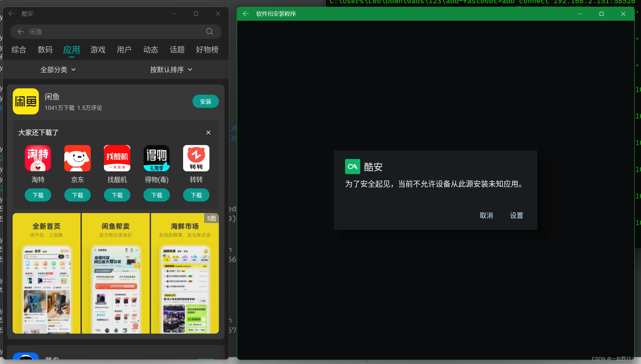Click 下载 under 淘特

pyautogui.click(x=38, y=195)
